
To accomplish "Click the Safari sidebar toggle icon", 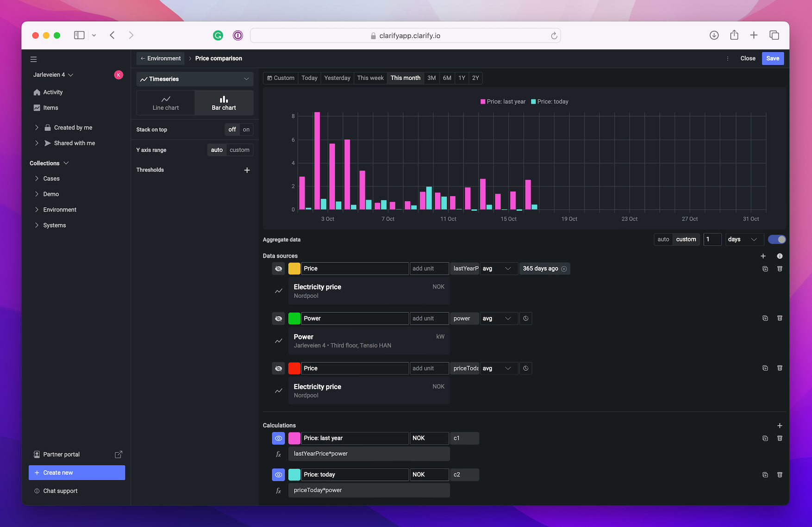I will [x=79, y=35].
